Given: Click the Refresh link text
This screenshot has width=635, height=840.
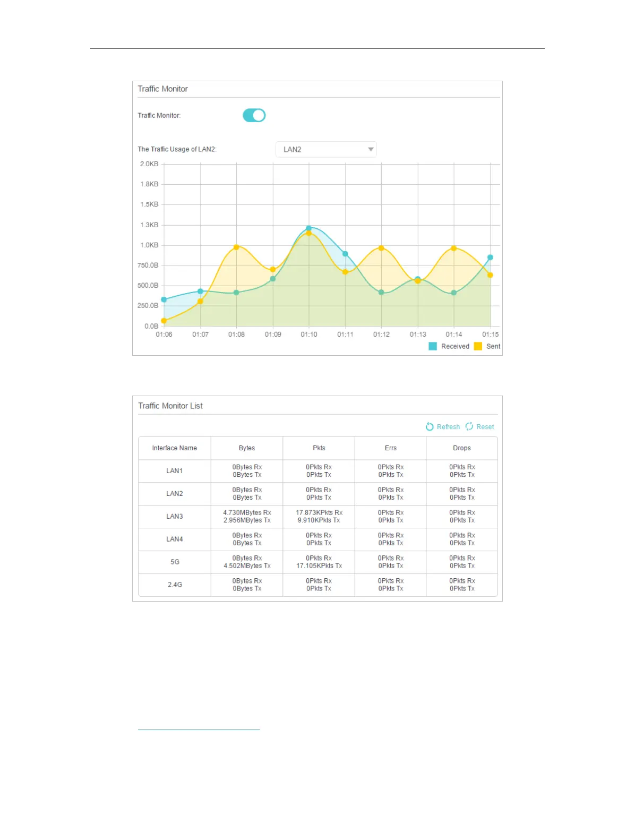Looking at the screenshot, I should coord(448,427).
